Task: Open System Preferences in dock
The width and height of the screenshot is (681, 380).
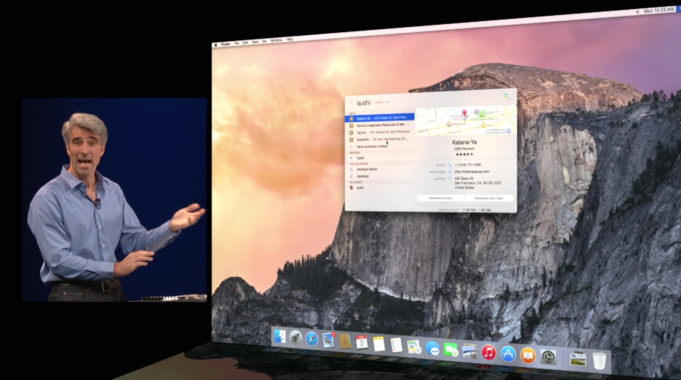Action: 548,357
